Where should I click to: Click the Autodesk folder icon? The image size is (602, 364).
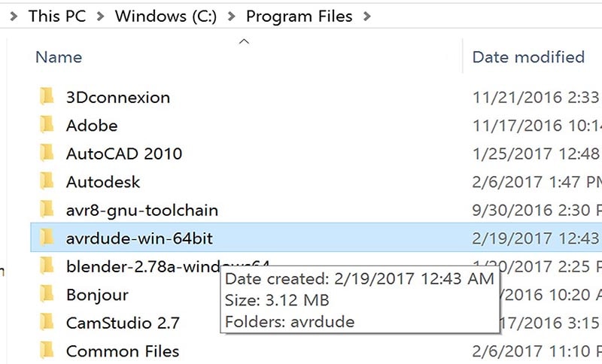coord(47,181)
